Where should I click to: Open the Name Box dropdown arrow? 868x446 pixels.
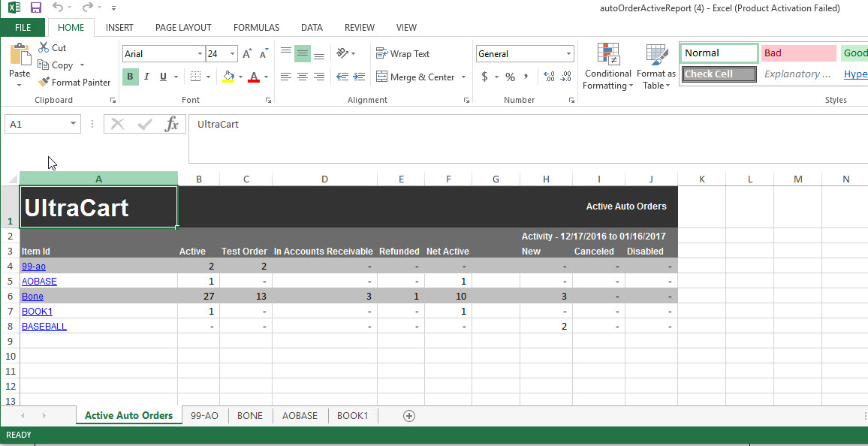[73, 124]
